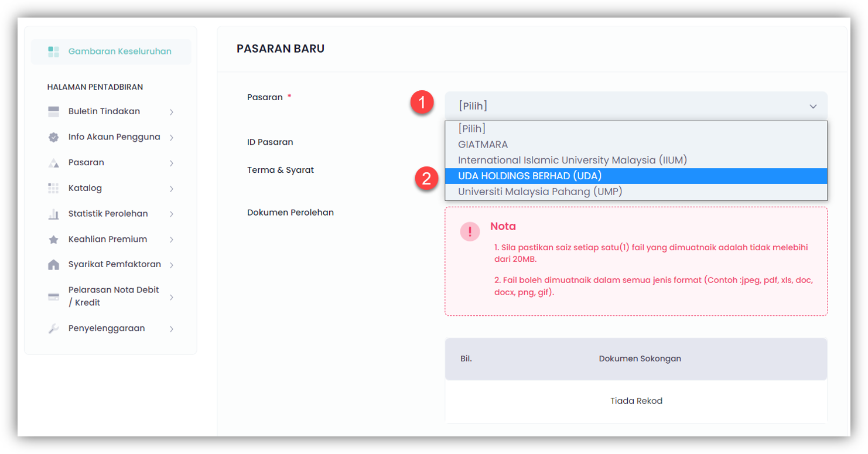Screen dimensions: 868x454
Task: Open Gambaran Keseluruhan overview link
Action: tap(119, 52)
